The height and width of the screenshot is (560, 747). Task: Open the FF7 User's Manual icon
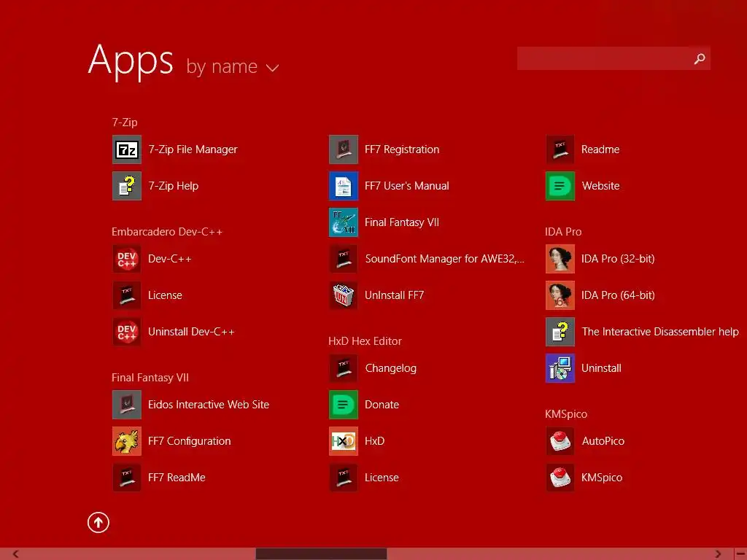(x=344, y=186)
